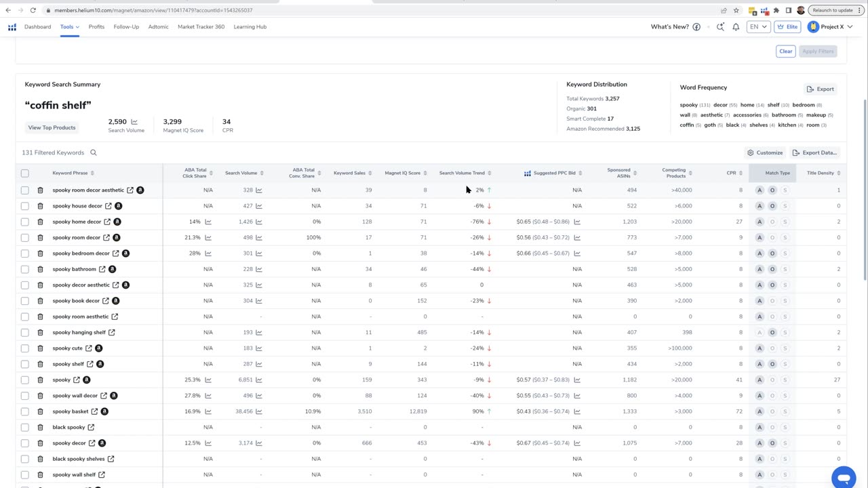This screenshot has height=488, width=868.
Task: Check the spooky book decor row
Action: coord(25,301)
